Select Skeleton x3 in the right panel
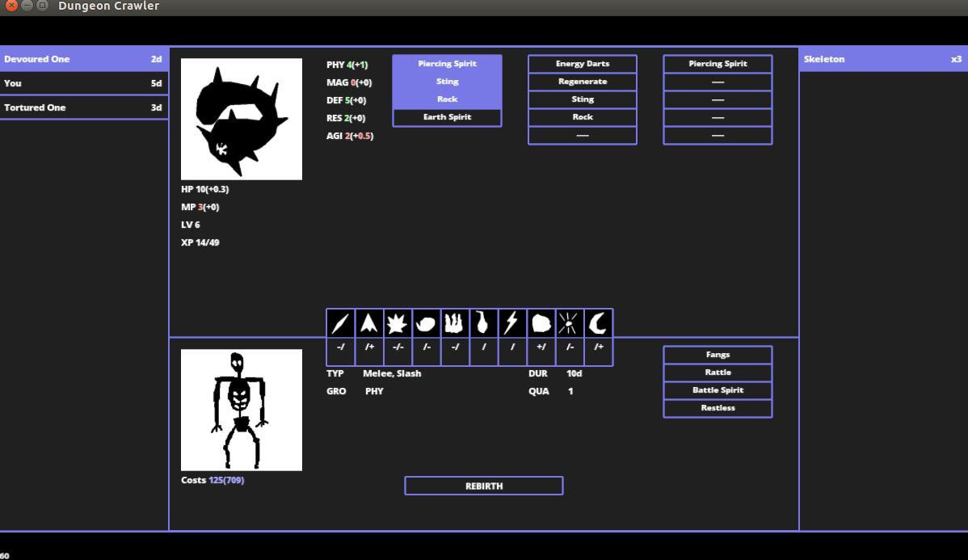Image resolution: width=968 pixels, height=560 pixels. point(883,59)
